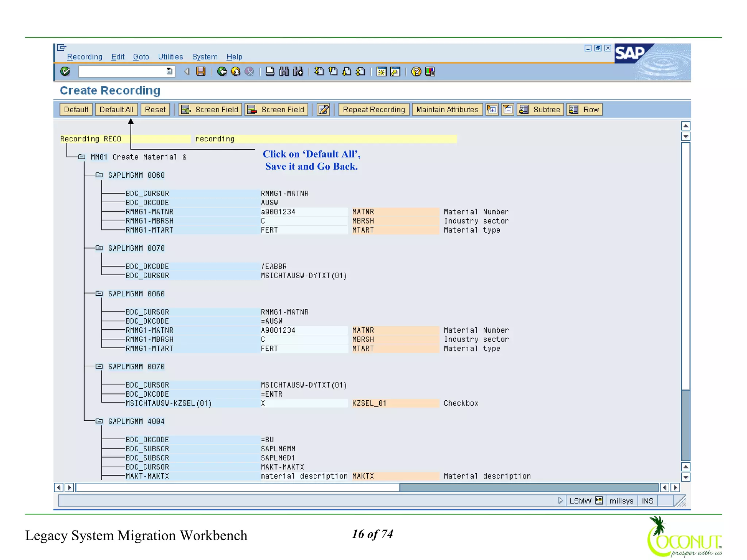The height and width of the screenshot is (560, 747).
Task: Click the first Screen Field button with green icon
Action: pyautogui.click(x=210, y=109)
